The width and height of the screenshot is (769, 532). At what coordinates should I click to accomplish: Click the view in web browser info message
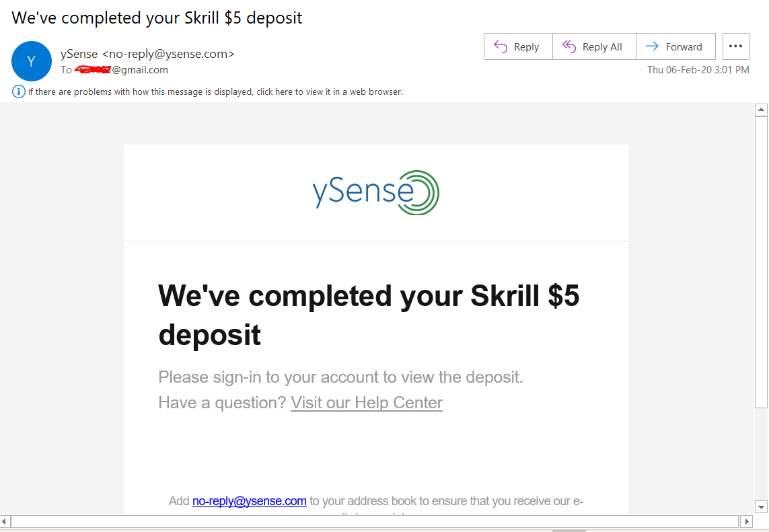pyautogui.click(x=215, y=92)
